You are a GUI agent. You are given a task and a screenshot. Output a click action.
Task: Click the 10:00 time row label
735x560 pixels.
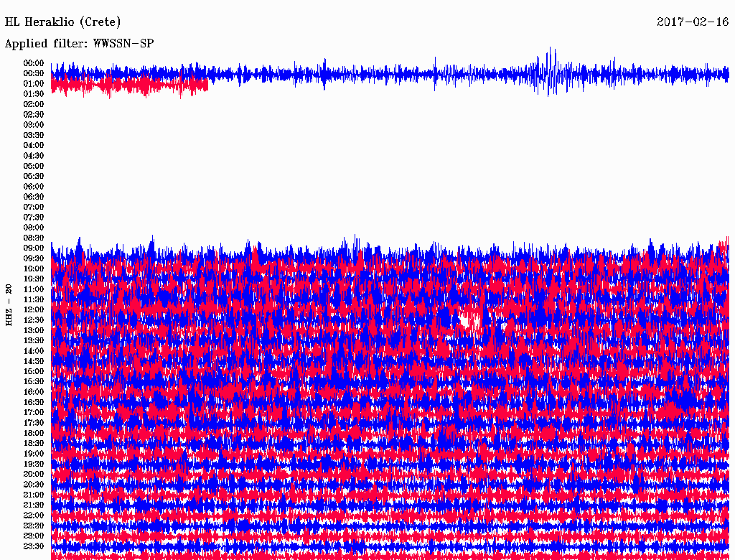coord(34,269)
